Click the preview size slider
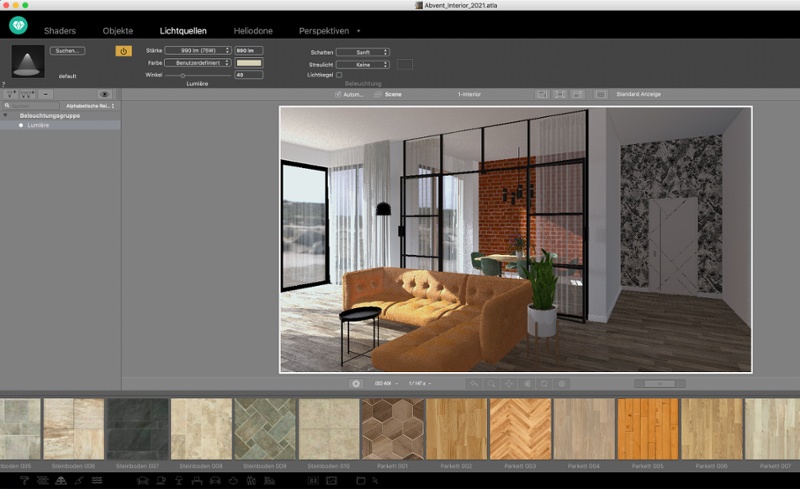 pos(659,383)
